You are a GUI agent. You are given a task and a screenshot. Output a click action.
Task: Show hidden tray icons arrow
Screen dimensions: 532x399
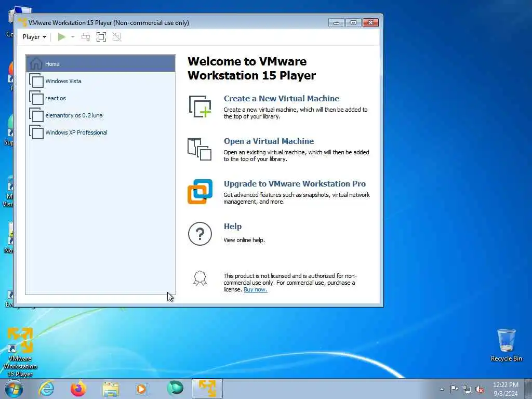(x=442, y=389)
